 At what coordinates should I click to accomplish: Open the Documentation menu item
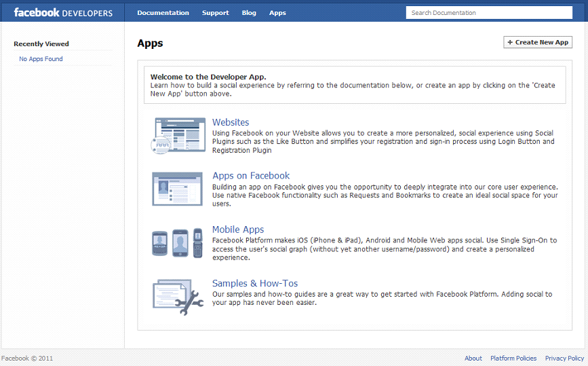[163, 13]
